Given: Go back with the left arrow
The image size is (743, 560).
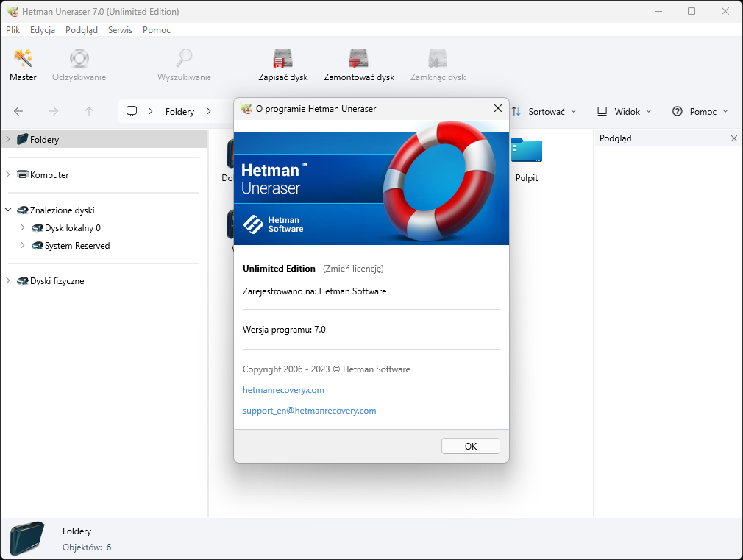Looking at the screenshot, I should 18,111.
